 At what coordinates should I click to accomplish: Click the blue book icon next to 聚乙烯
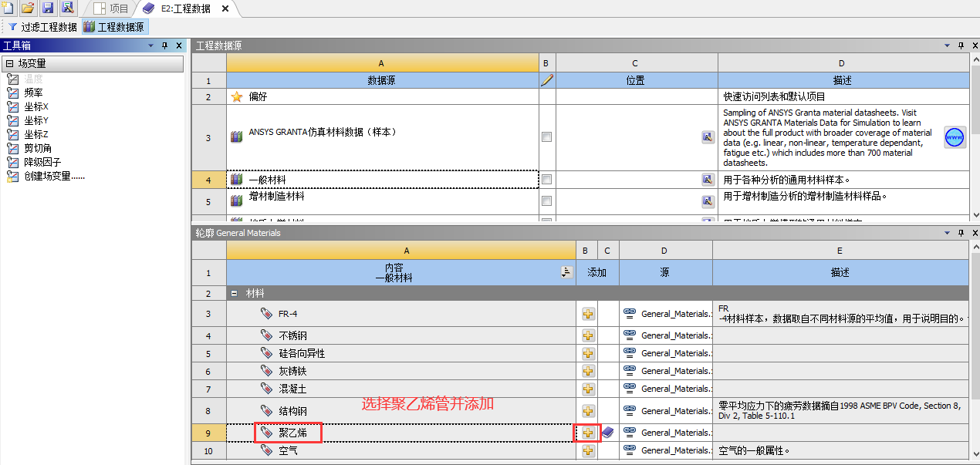click(608, 433)
